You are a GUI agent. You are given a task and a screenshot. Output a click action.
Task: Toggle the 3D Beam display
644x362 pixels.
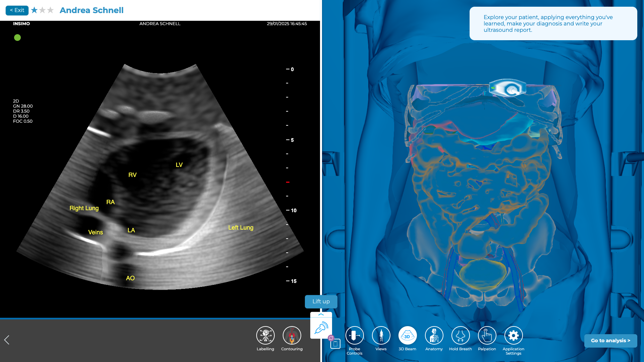tap(408, 336)
